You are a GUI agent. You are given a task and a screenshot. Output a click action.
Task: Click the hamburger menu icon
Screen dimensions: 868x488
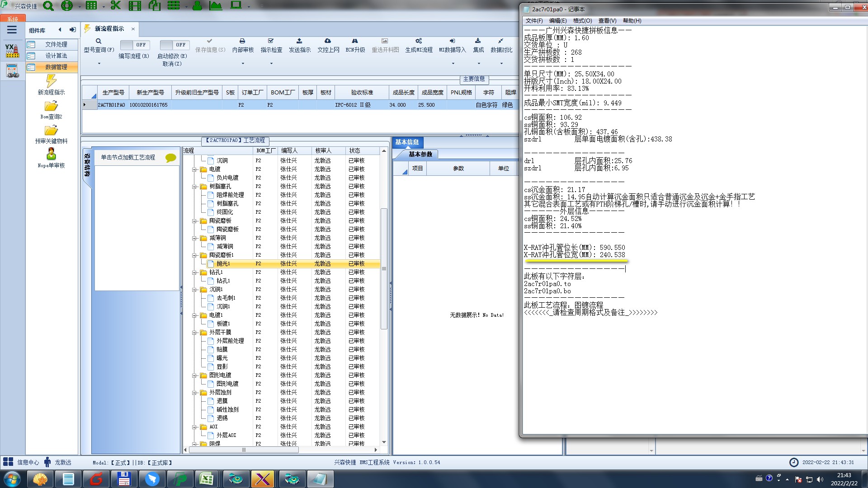(x=12, y=30)
